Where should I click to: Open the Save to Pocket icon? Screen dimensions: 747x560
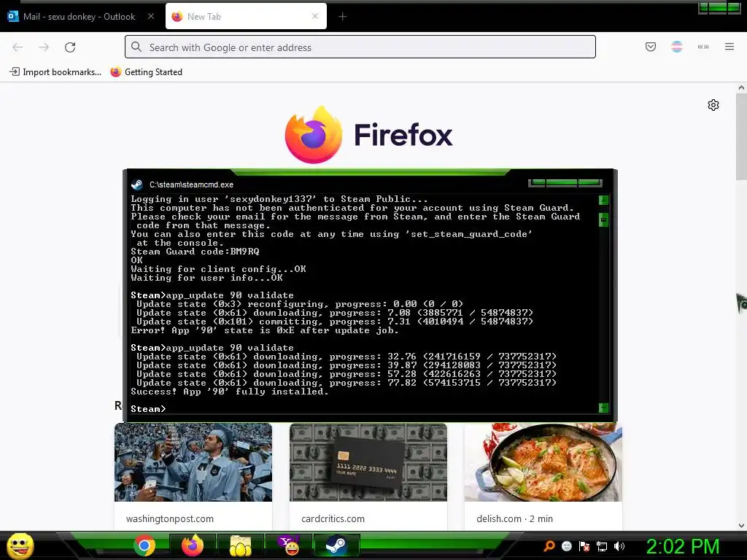651,47
